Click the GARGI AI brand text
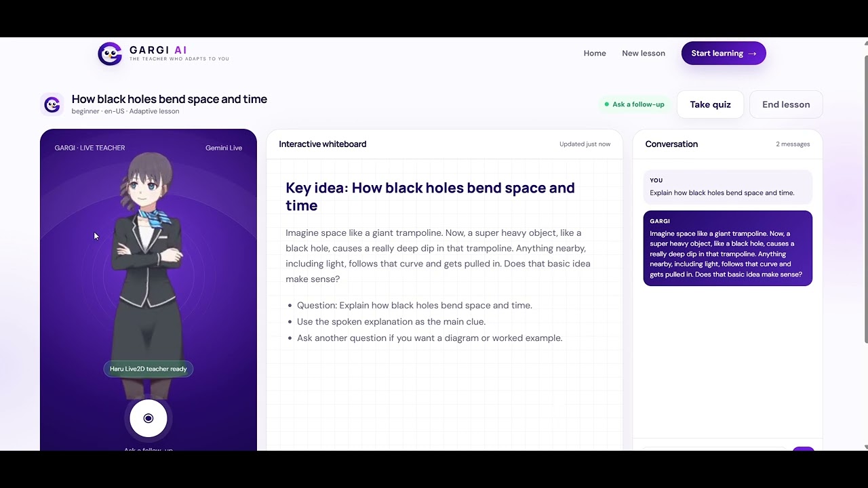The image size is (868, 488). coord(158,50)
